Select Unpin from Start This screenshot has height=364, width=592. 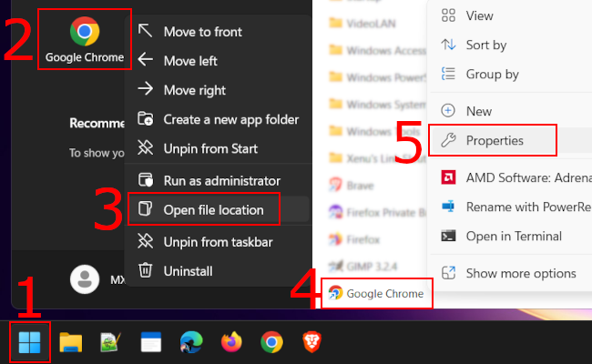218,148
